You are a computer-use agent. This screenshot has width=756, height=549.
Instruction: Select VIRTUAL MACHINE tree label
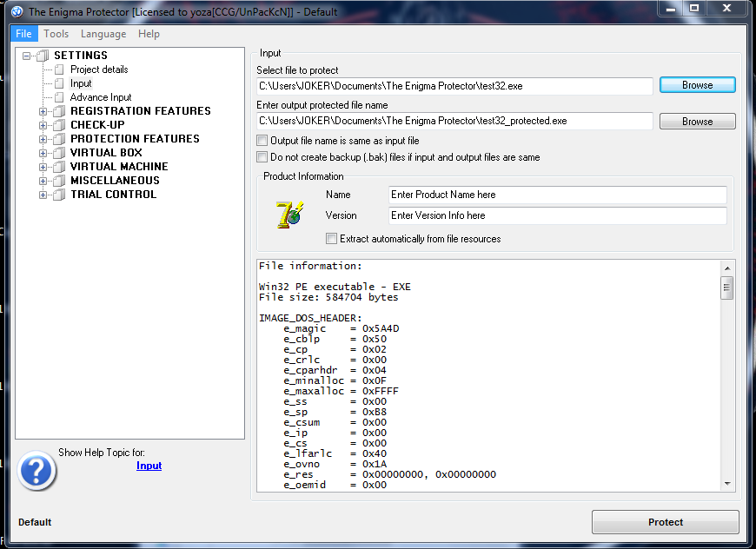click(119, 167)
